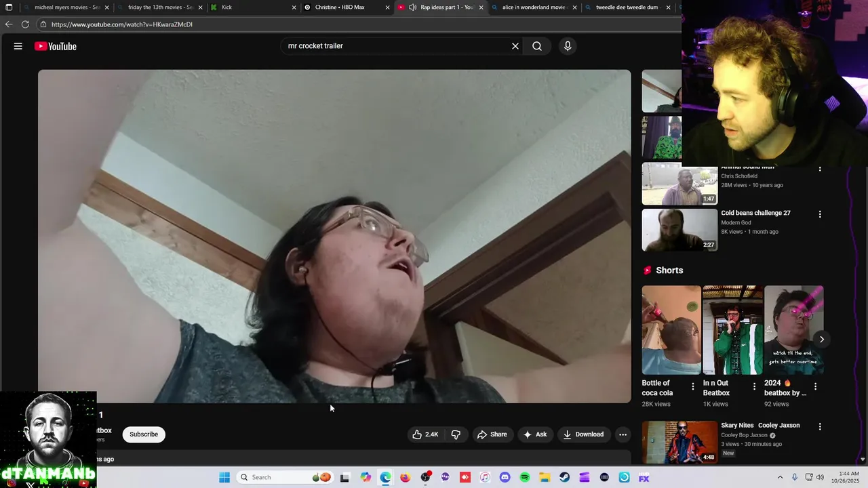Close the Kick tab
The height and width of the screenshot is (488, 868).
pos(294,7)
